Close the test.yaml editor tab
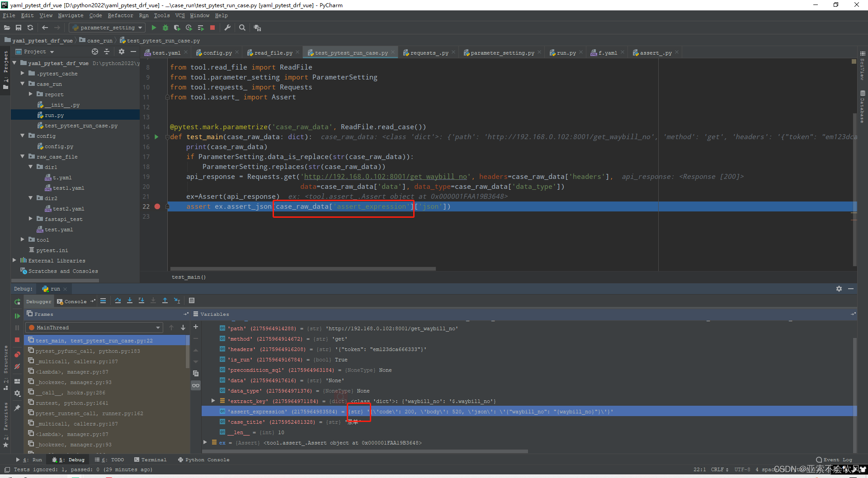Image resolution: width=868 pixels, height=478 pixels. click(185, 52)
